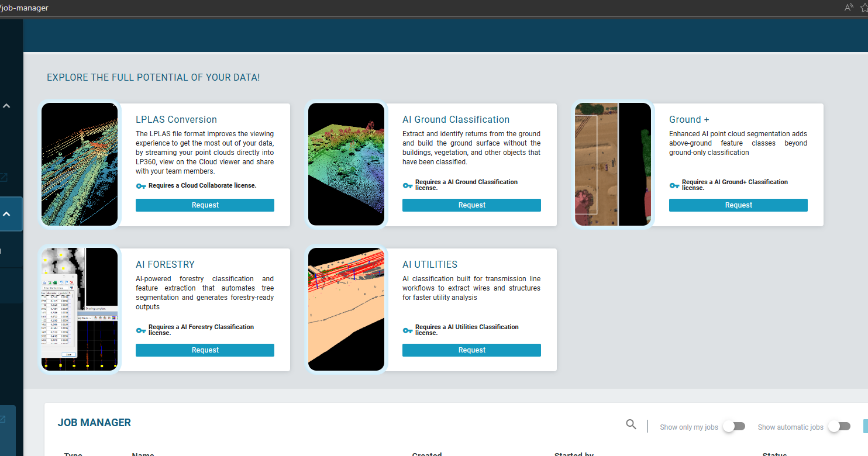This screenshot has height=456, width=868.
Task: Click the AI FORESTRY card title
Action: pos(165,264)
